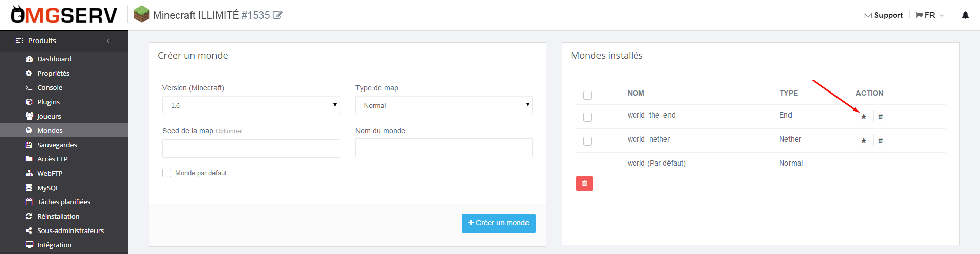Delete world_nether using its trash icon
Image resolution: width=980 pixels, height=254 pixels.
pyautogui.click(x=880, y=141)
